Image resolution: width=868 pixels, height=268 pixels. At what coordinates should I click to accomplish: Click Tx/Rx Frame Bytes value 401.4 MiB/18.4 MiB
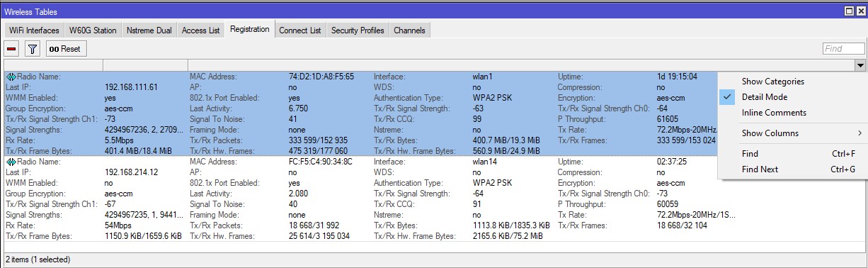tap(138, 151)
